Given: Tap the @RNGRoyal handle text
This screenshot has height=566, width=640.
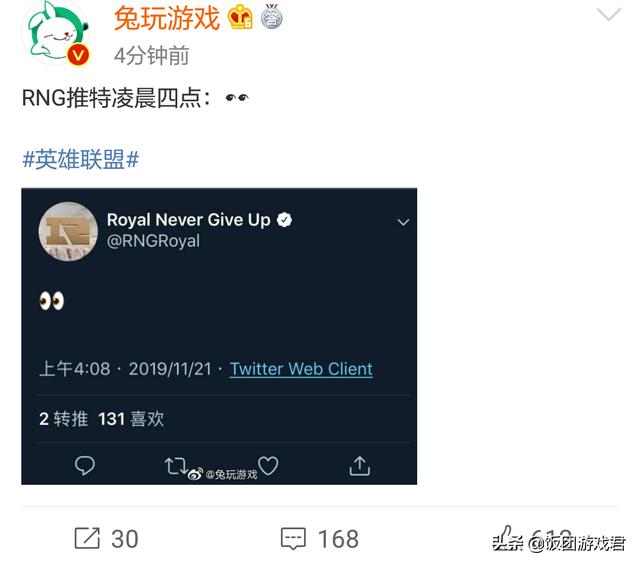Looking at the screenshot, I should pos(153,241).
